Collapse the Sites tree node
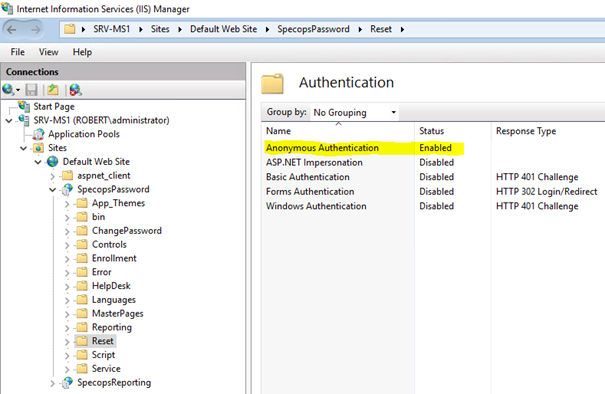Screen dimensions: 605x394 (x=23, y=148)
